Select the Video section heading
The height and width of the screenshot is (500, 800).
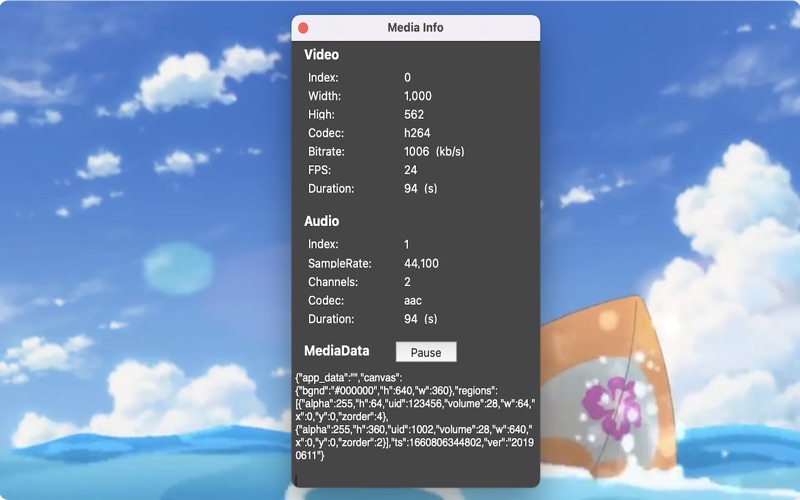(321, 55)
